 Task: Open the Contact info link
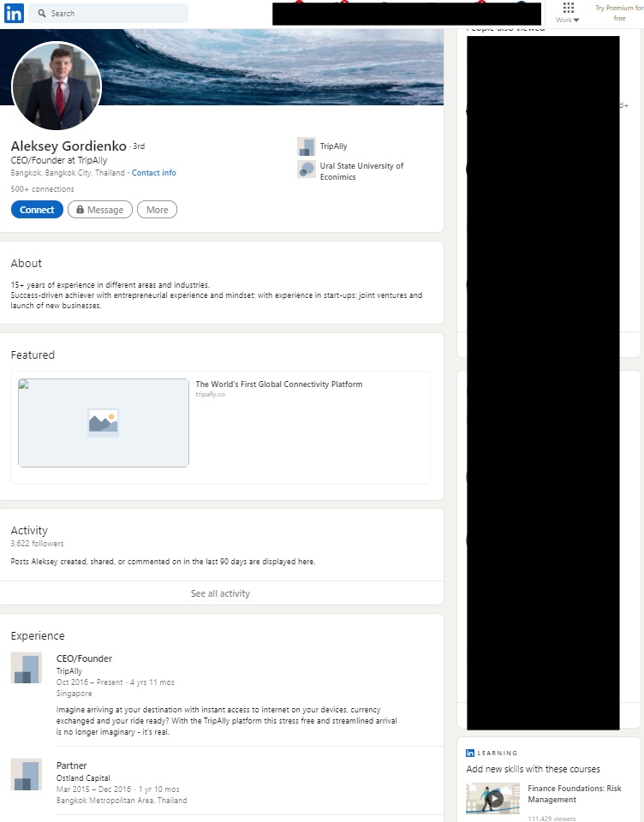point(154,173)
